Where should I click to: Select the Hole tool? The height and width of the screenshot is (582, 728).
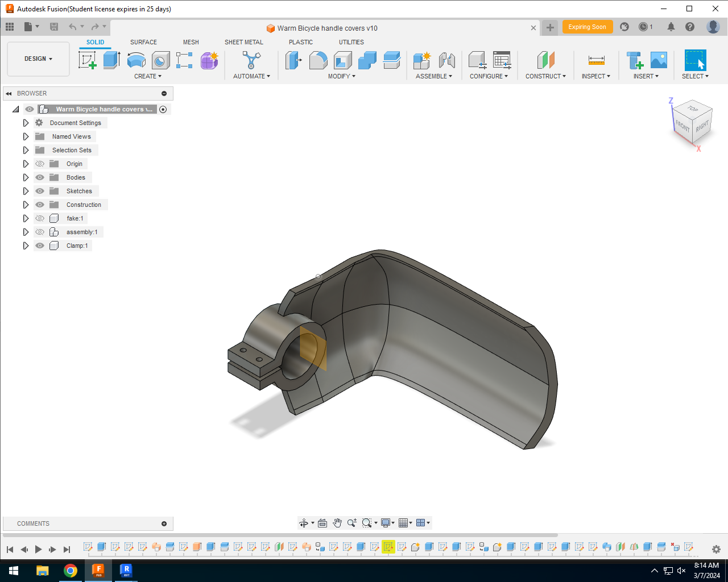160,60
